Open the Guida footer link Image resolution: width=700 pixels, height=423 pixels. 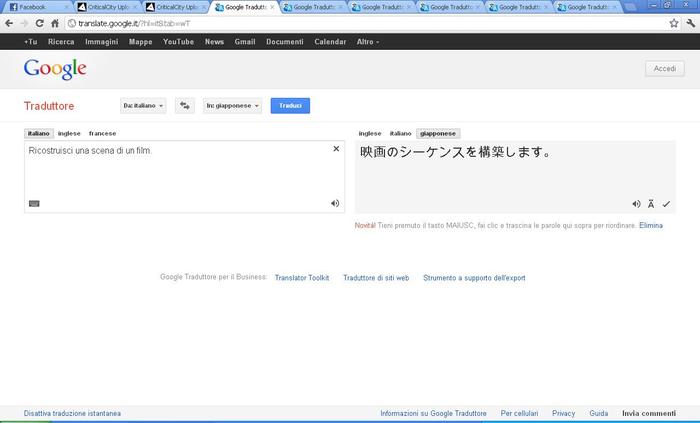[599, 413]
